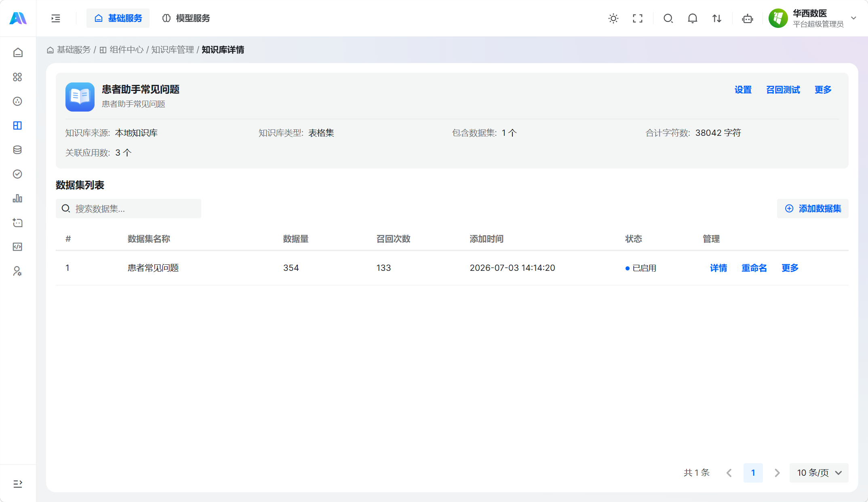Image resolution: width=868 pixels, height=502 pixels.
Task: Click 38042 字符 value
Action: pos(718,133)
